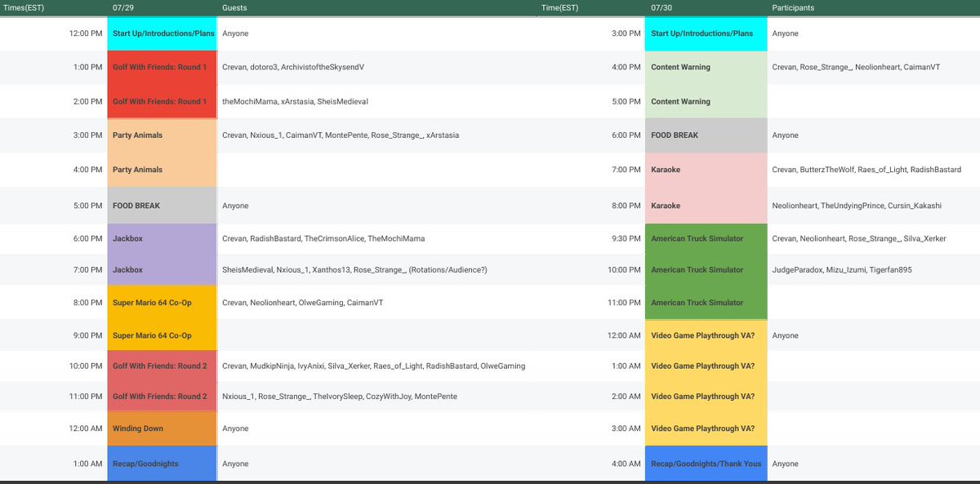
Task: Click the Party Animals cell in the 3:00 PM row
Action: (162, 135)
